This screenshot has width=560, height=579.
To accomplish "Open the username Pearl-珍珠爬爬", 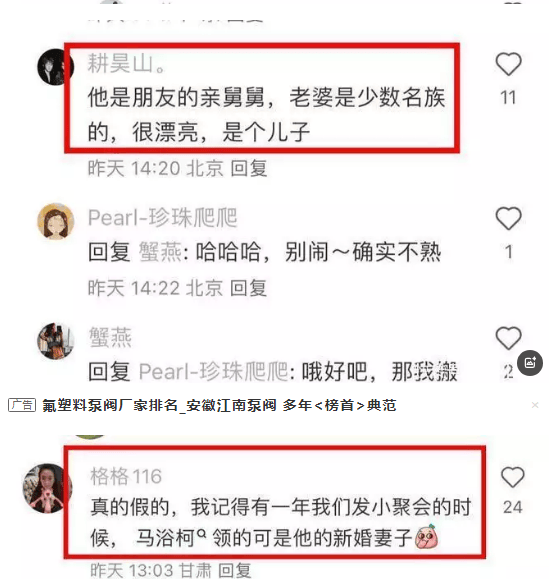I will (x=162, y=217).
